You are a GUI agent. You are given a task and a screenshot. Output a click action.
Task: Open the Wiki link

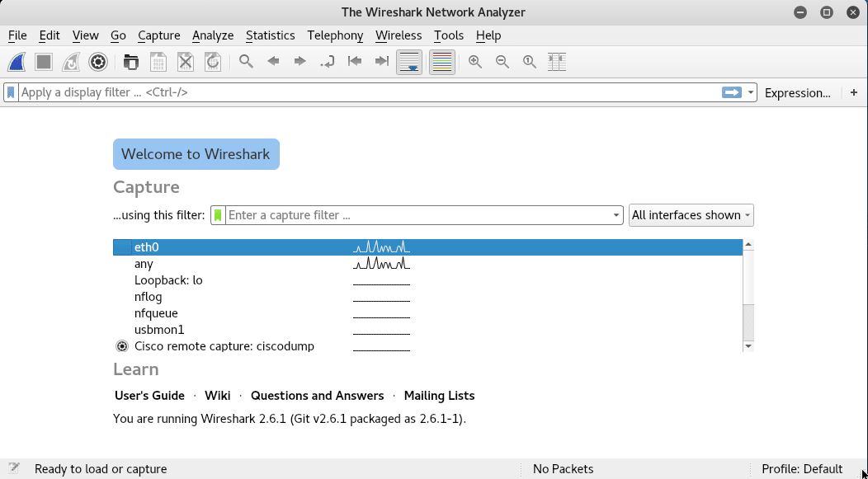click(x=218, y=396)
